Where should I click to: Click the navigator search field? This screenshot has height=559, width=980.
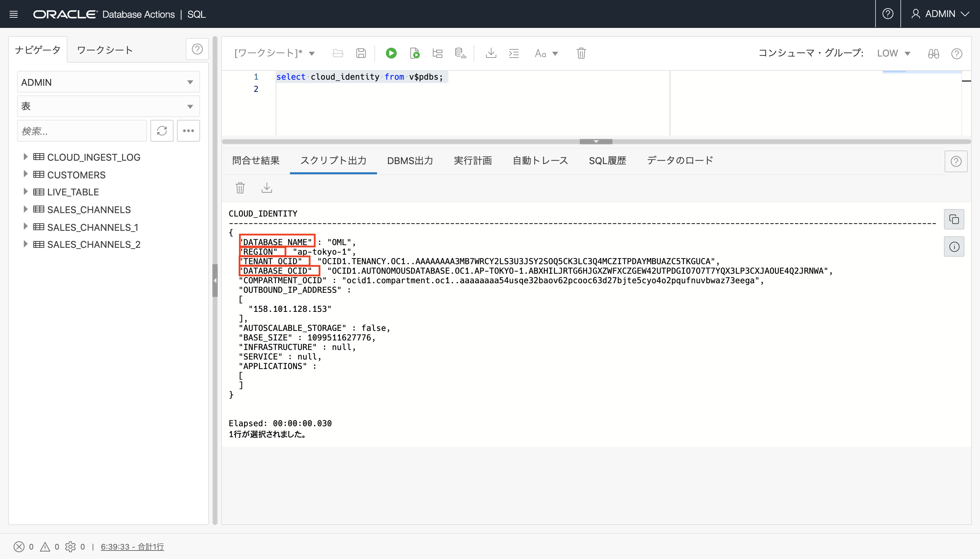point(82,131)
